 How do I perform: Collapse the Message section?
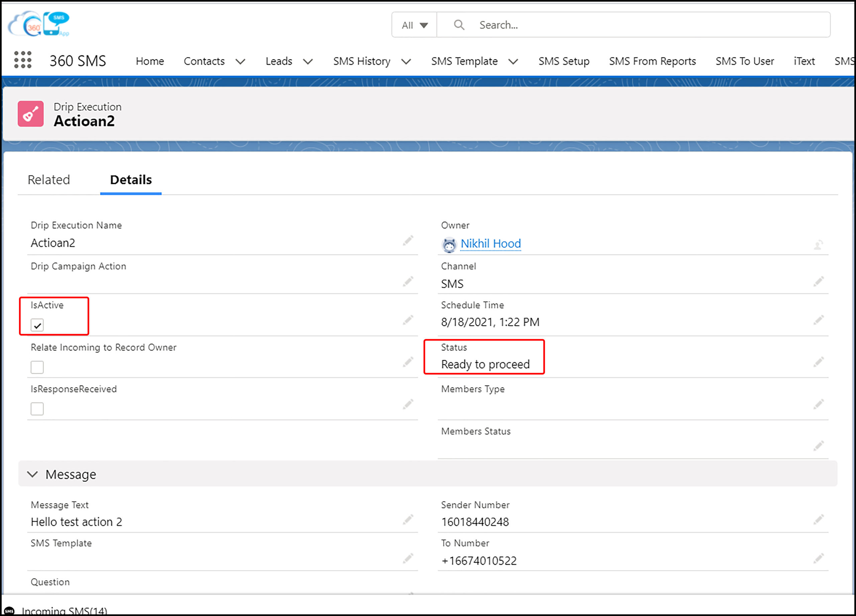32,474
